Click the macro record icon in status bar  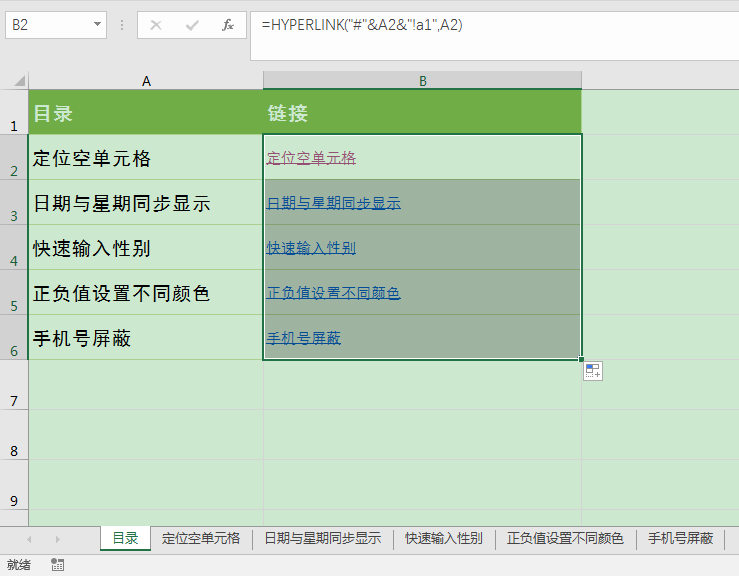(x=57, y=565)
